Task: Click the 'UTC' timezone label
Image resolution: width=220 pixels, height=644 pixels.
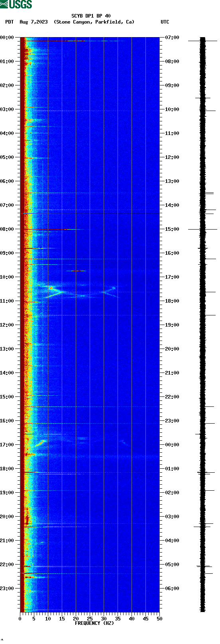Action: tap(165, 22)
